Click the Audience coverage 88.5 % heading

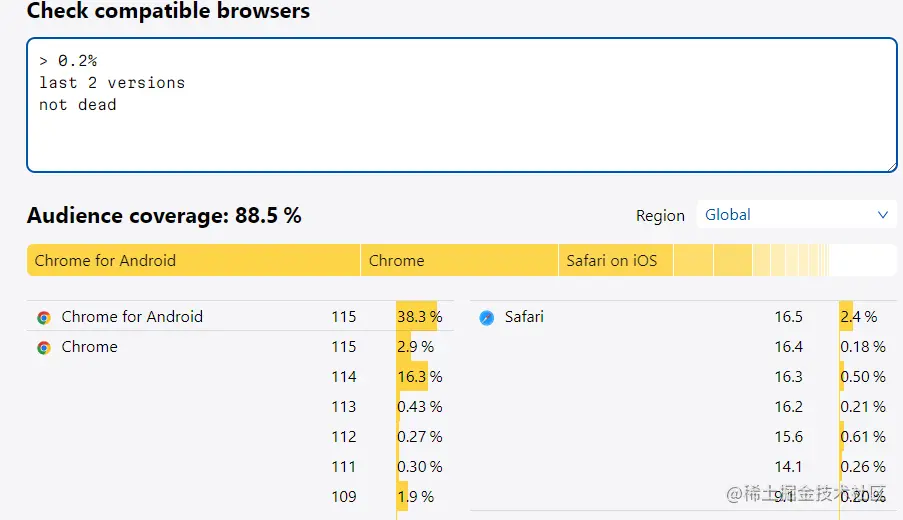click(164, 215)
